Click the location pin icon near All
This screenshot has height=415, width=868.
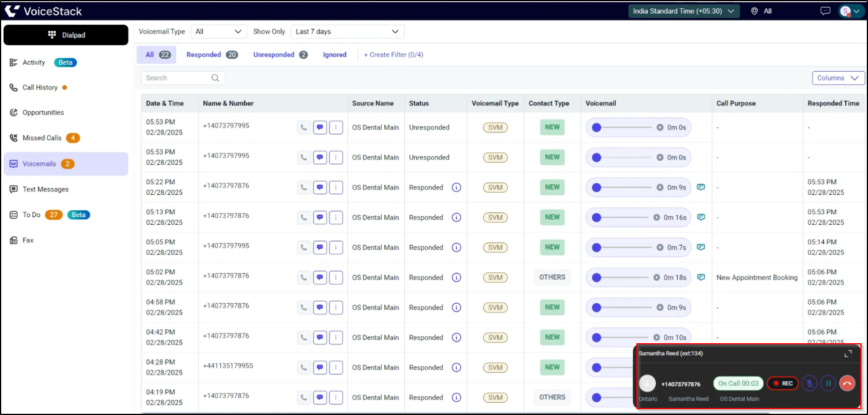pos(755,11)
